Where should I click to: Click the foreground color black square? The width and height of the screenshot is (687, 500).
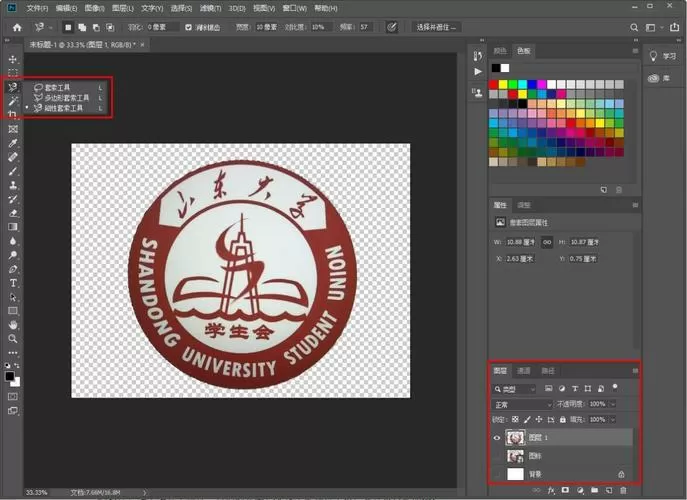9,376
